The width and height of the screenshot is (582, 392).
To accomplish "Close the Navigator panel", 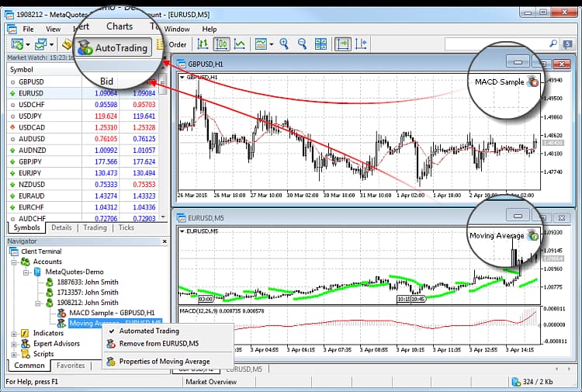I will (165, 241).
